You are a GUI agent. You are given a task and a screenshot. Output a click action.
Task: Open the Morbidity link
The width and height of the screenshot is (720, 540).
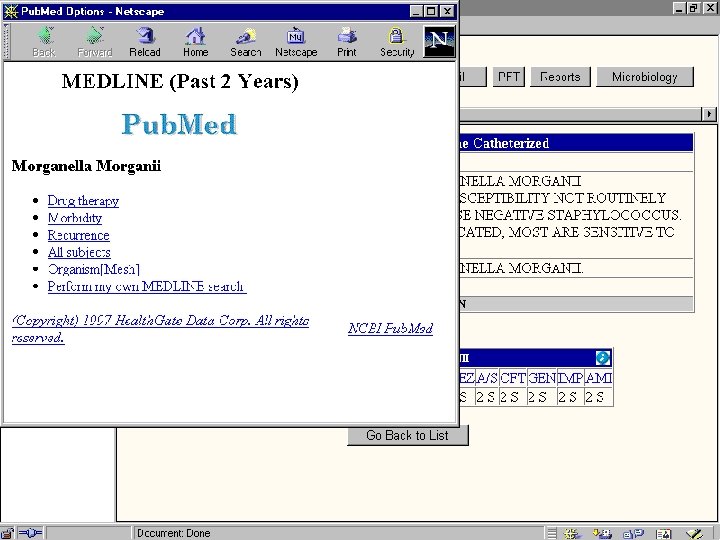pos(75,218)
